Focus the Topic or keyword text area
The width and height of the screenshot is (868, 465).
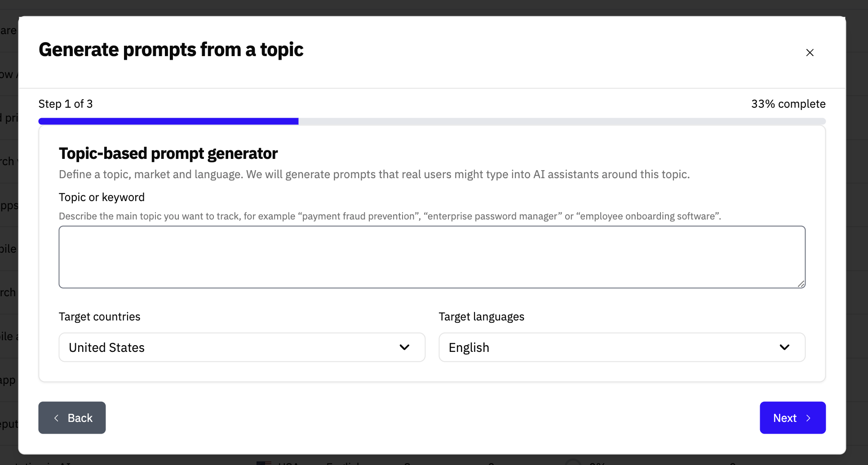coord(432,257)
